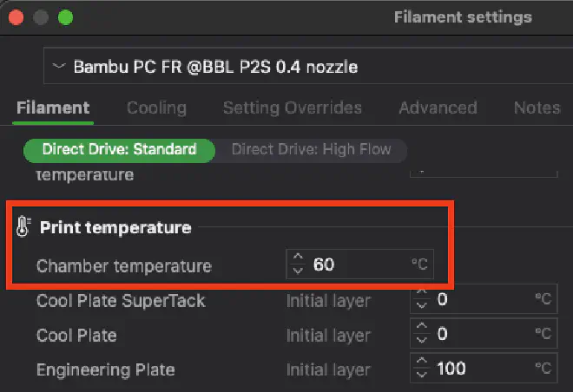Viewport: 573px width, 392px height.
Task: Adjust the Cool Plate temperature stepper
Action: tap(421, 335)
